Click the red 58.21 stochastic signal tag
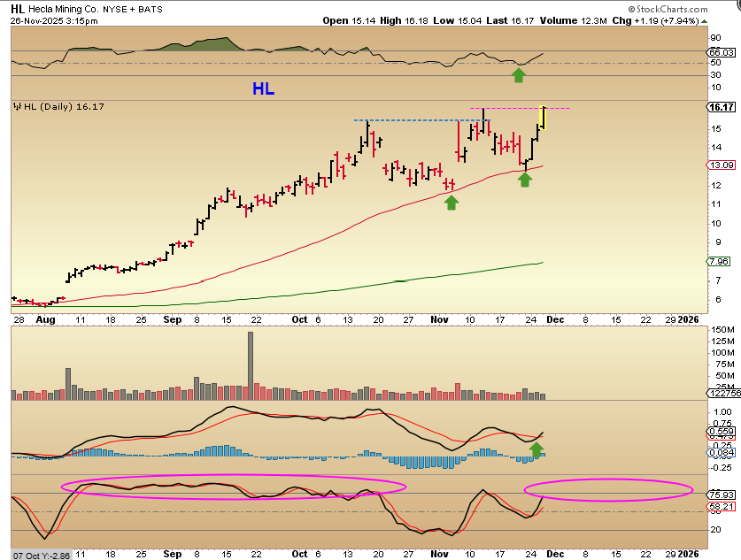Viewport: 741px width, 560px height. 722,507
